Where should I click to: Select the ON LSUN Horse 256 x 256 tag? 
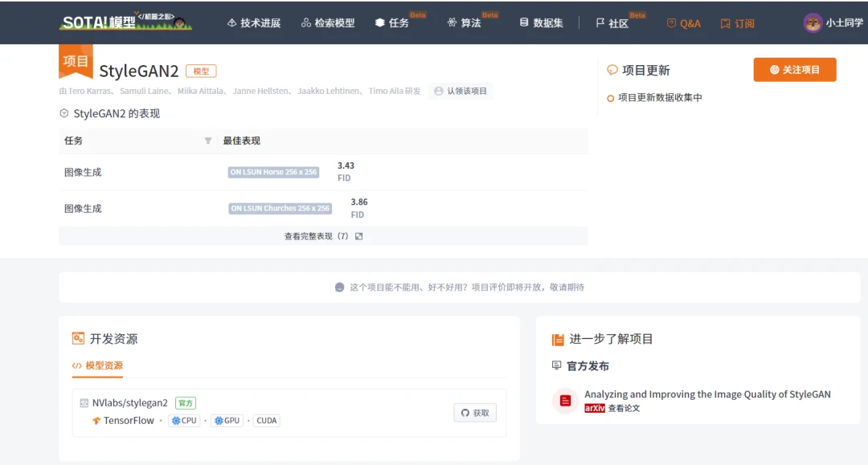[273, 172]
